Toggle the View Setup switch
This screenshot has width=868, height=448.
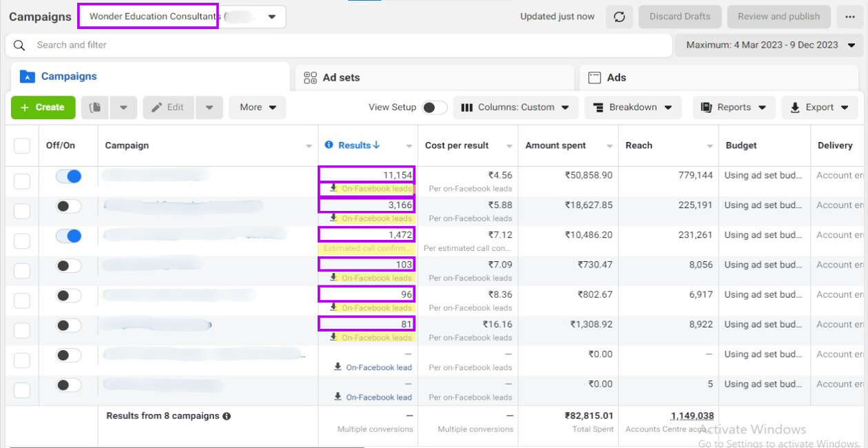434,108
